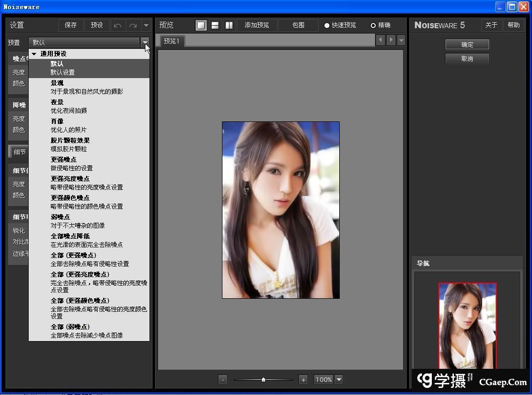Click the 确定 button
The image size is (532, 395).
coord(466,44)
